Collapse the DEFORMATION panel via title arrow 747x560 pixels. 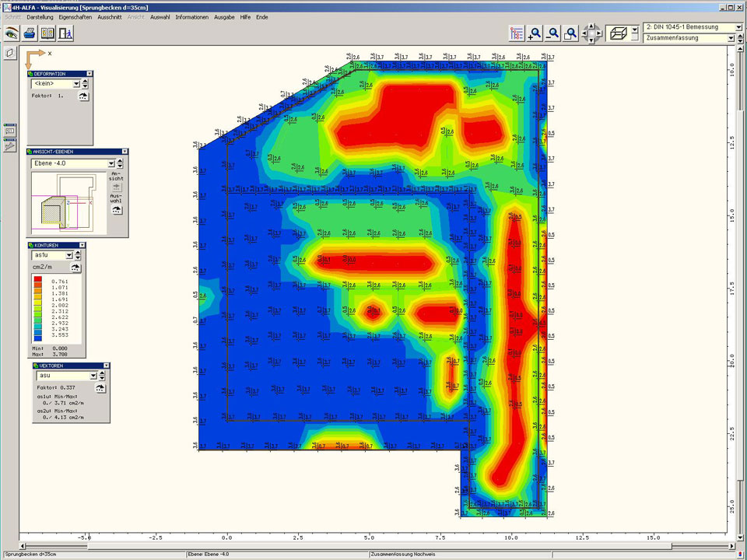89,73
